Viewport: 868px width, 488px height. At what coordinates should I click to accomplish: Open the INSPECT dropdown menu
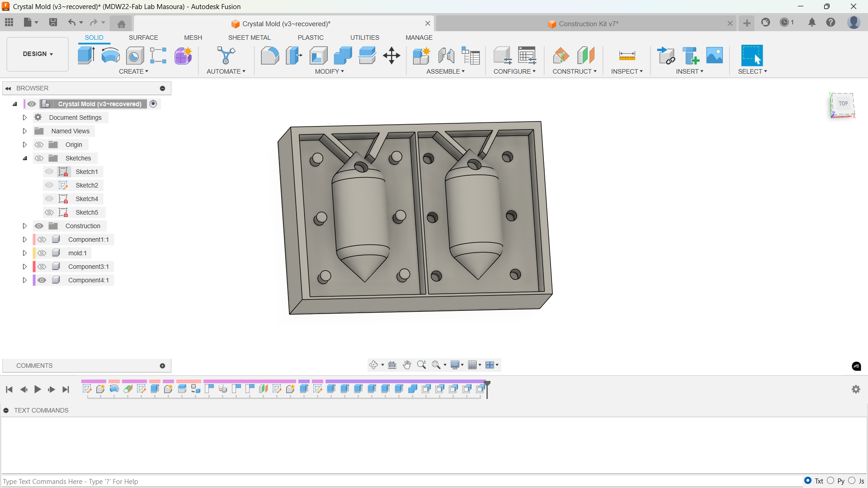627,71
